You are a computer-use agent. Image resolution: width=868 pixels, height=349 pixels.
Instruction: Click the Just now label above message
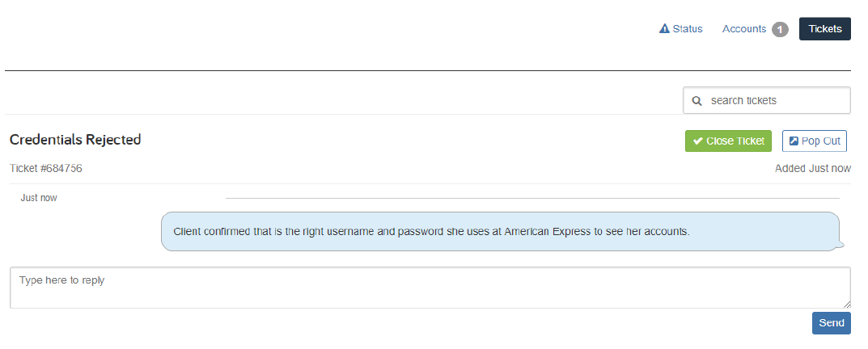tap(39, 198)
